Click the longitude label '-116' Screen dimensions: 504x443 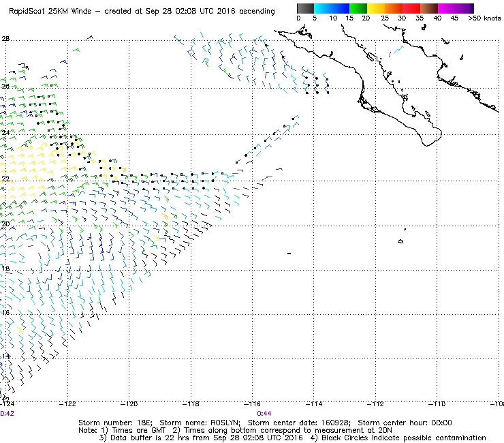click(252, 403)
